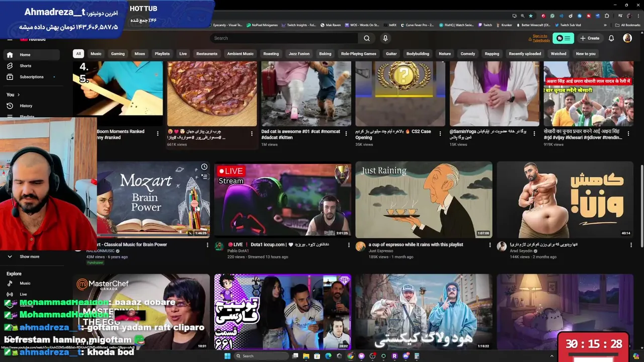Viewport: 644px width, 362px height.
Task: Open Microsoft Edge from the taskbar
Action: [x=328, y=356]
